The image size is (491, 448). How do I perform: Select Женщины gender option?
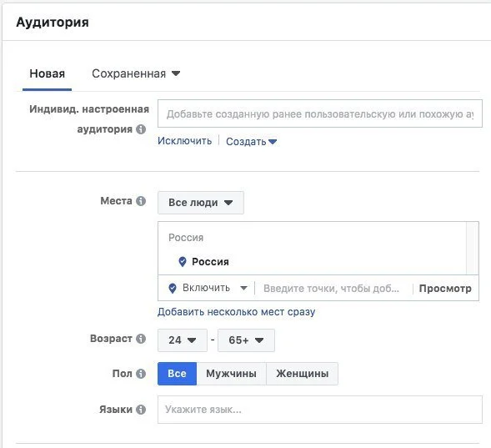coord(302,374)
